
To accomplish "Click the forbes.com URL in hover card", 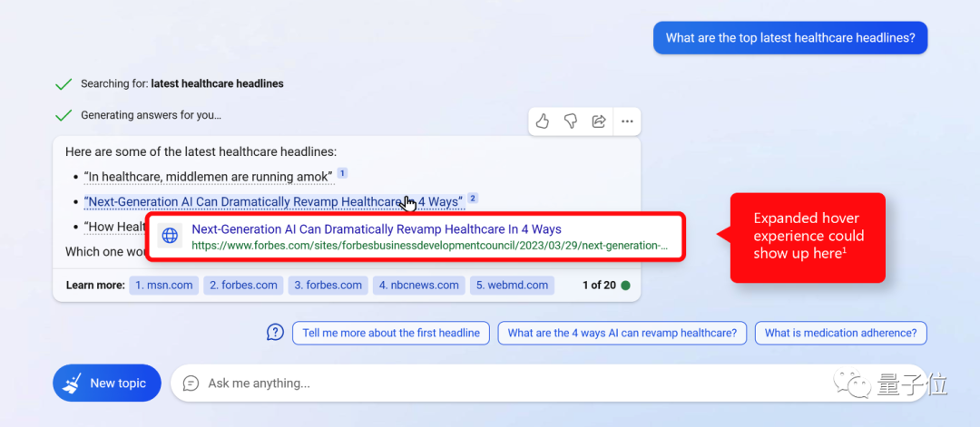I will pos(430,246).
